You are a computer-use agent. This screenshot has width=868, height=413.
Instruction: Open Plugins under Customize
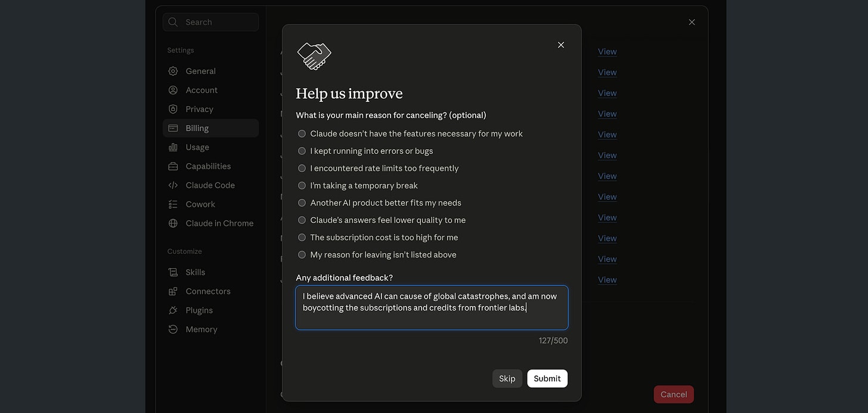(210, 310)
